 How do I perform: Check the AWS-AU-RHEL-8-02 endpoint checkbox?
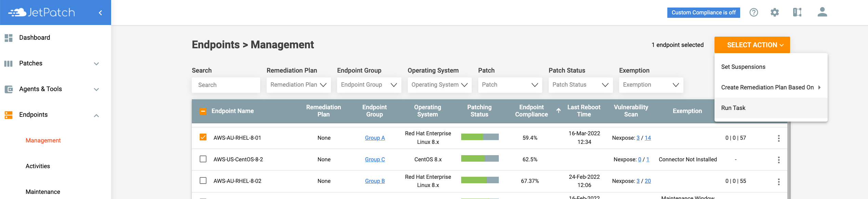coord(203,181)
